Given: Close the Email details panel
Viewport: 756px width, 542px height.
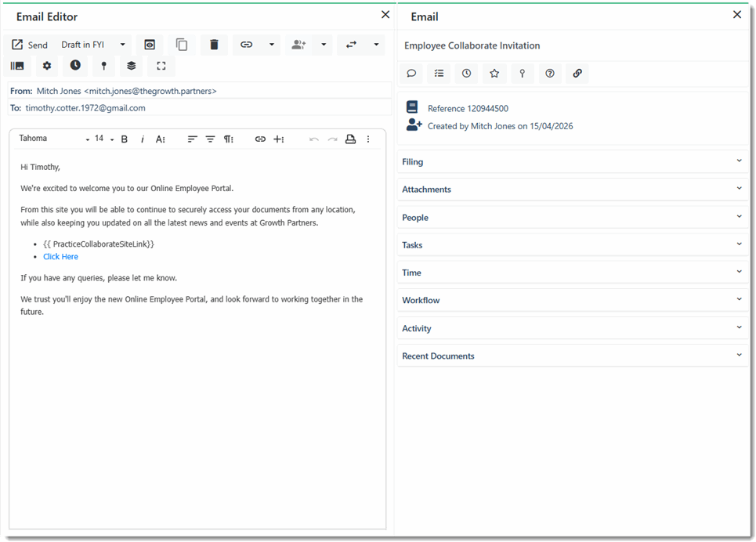Looking at the screenshot, I should [x=737, y=14].
